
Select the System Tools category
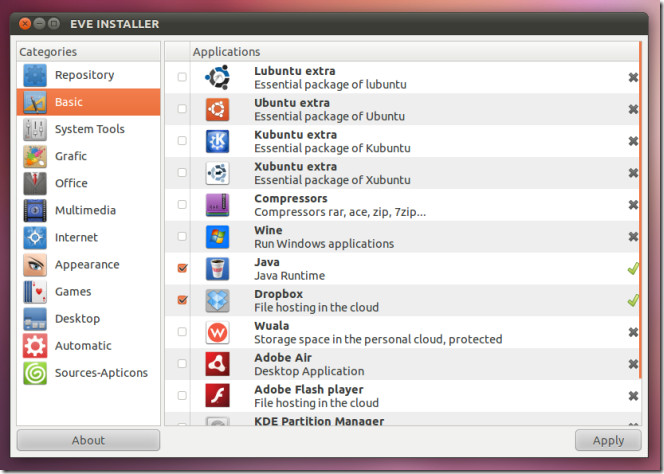tap(89, 129)
